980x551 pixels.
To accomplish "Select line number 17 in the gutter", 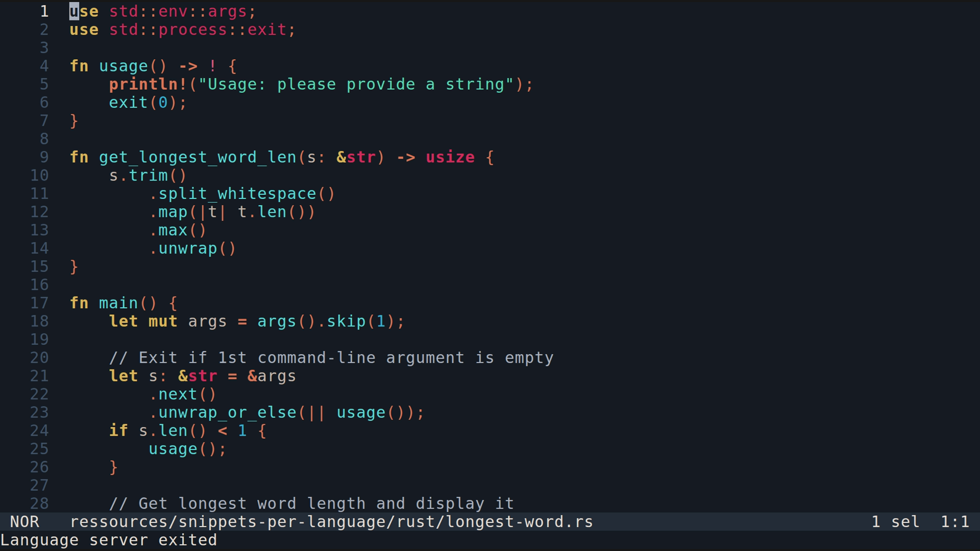I will 39,303.
